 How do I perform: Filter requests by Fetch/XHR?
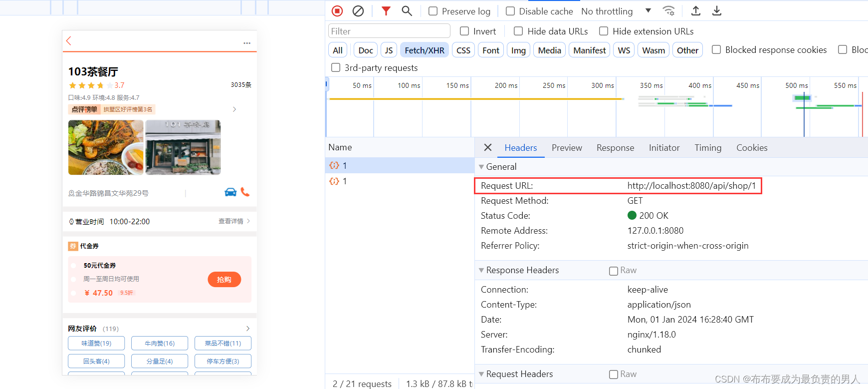click(425, 50)
